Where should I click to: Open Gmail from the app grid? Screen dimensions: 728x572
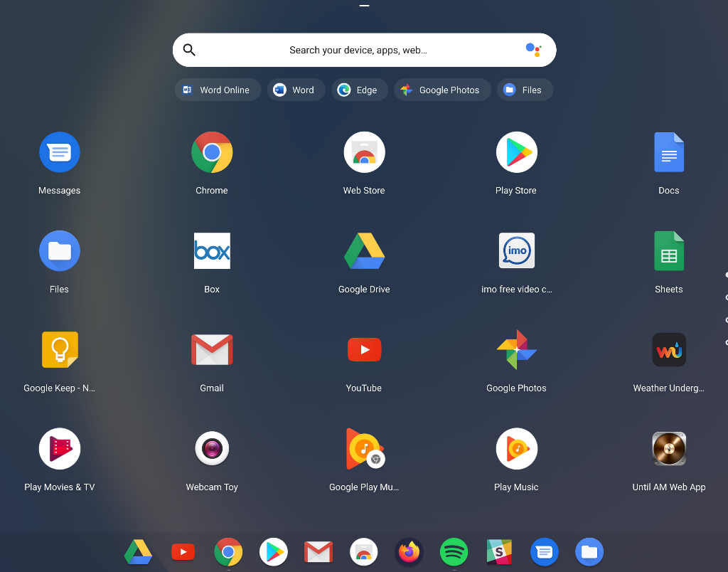(212, 350)
